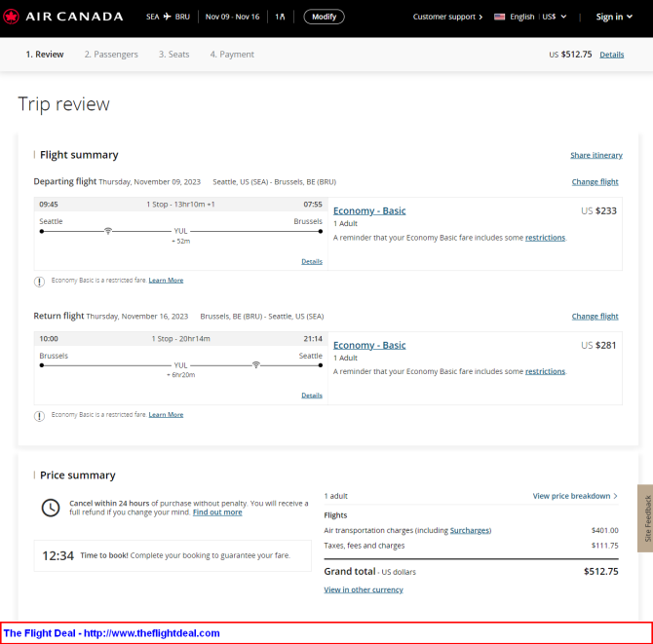Screen dimensions: 653x644
Task: Click the Grand total $512.75 amount
Action: coord(601,571)
